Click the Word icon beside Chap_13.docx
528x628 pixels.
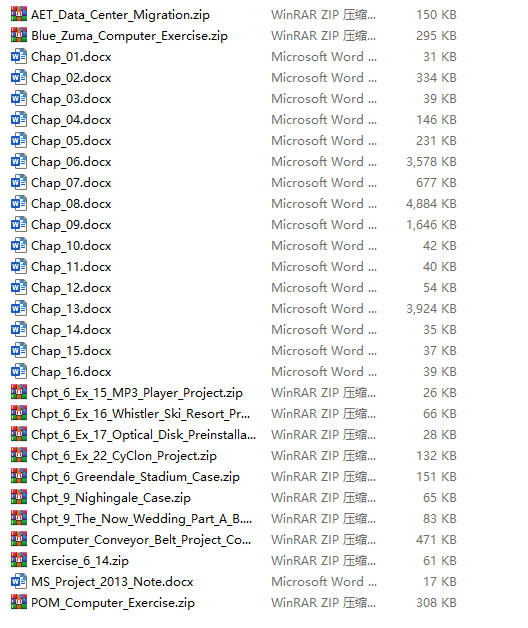tap(19, 308)
